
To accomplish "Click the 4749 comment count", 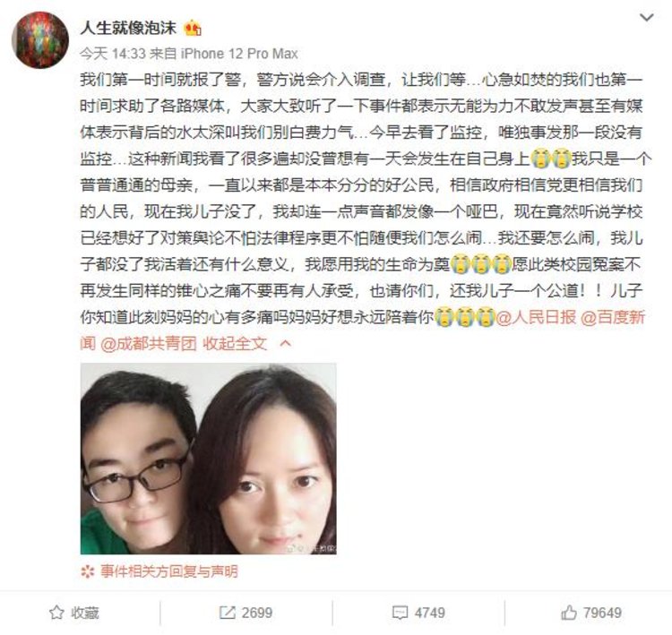I will [430, 613].
